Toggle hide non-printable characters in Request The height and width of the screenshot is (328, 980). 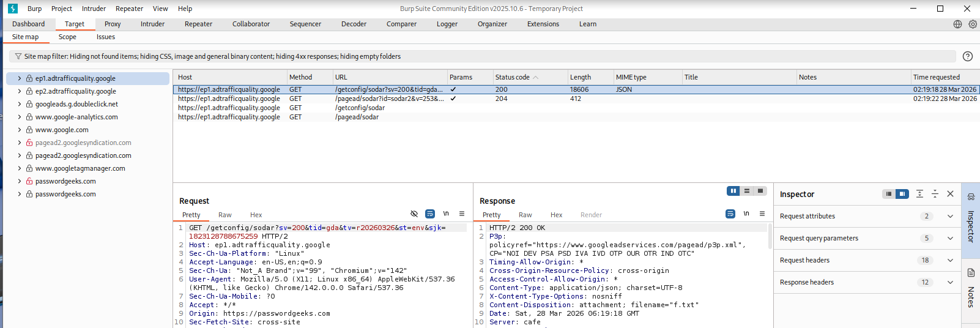click(414, 214)
